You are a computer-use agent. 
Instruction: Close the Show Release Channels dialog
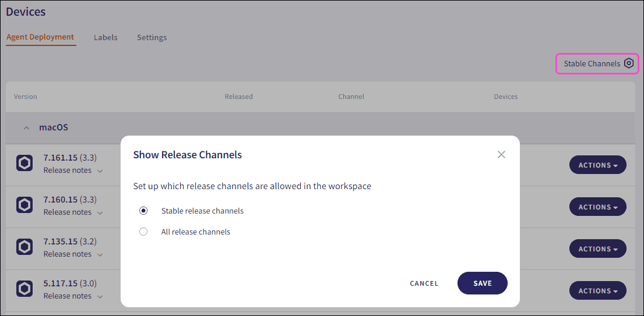501,155
